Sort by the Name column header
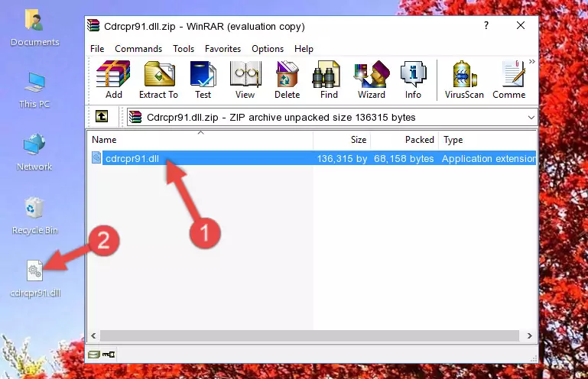Image resolution: width=588 pixels, height=379 pixels. click(x=200, y=140)
